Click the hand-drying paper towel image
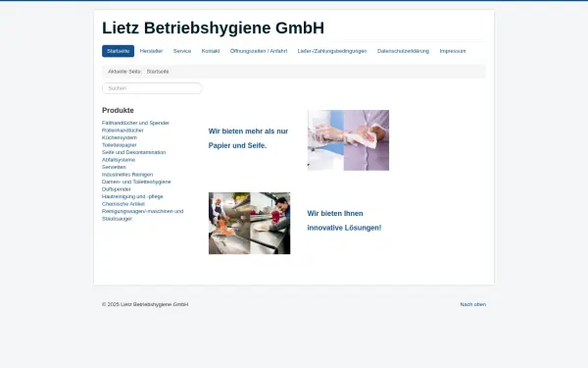 [348, 140]
